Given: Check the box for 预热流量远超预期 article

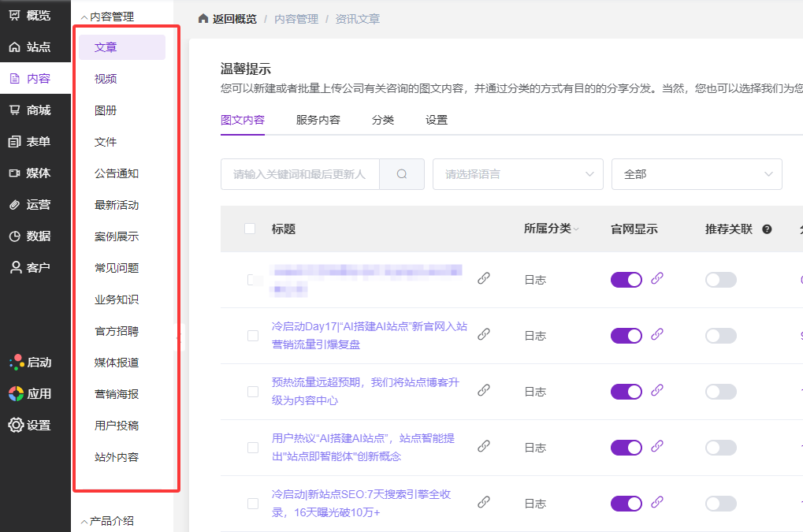Looking at the screenshot, I should coord(253,392).
